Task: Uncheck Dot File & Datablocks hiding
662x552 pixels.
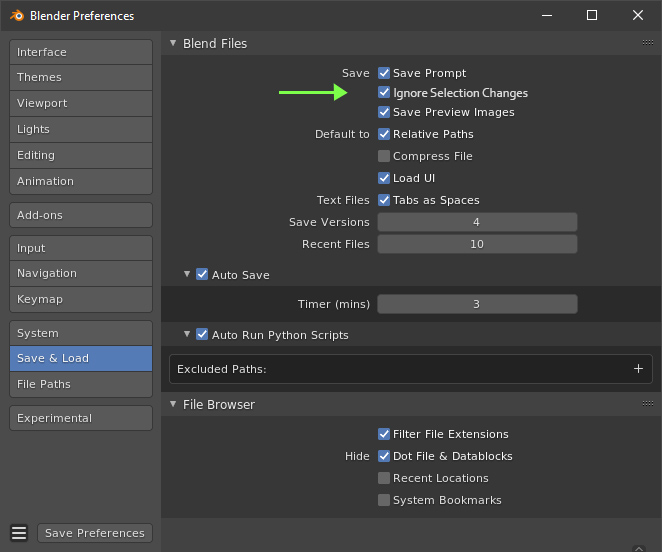Action: point(384,456)
